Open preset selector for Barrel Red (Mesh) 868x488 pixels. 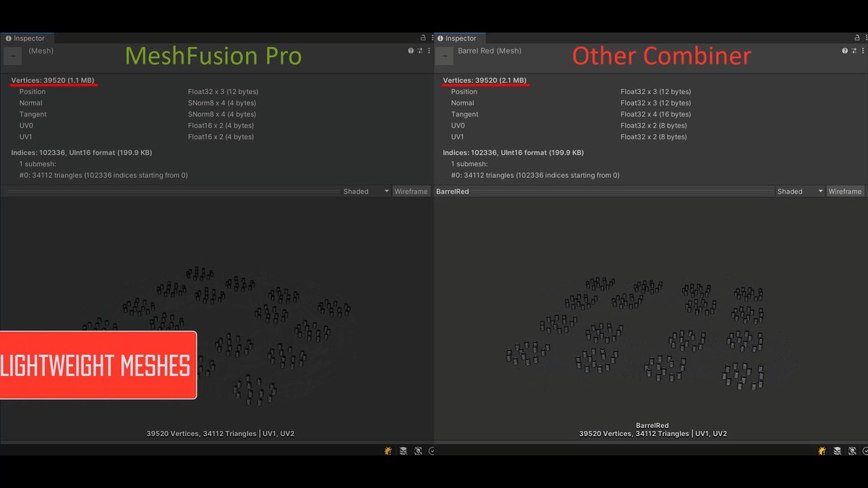point(854,51)
